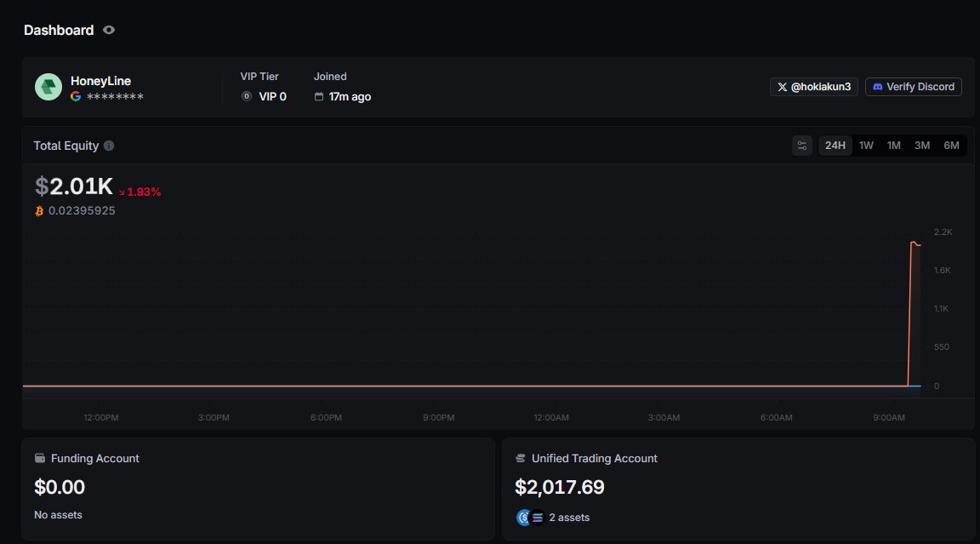980x544 pixels.
Task: Switch chart range to 6M
Action: coord(951,146)
